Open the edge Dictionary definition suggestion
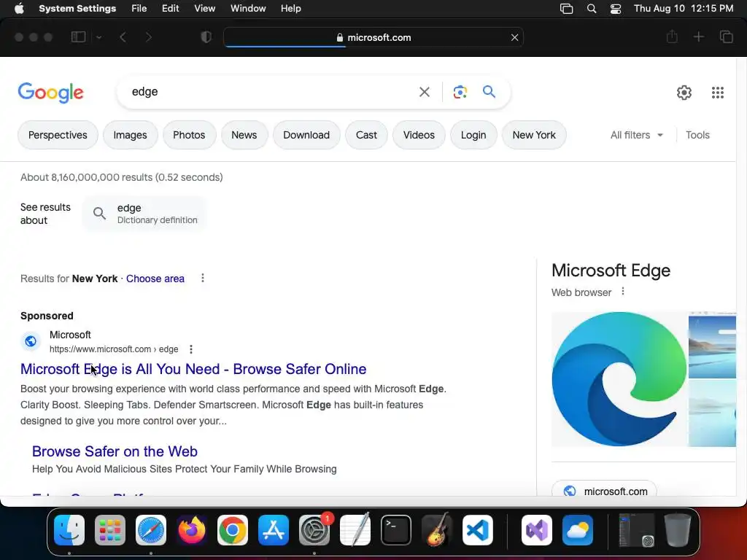Viewport: 747px width, 560px height. tap(145, 214)
